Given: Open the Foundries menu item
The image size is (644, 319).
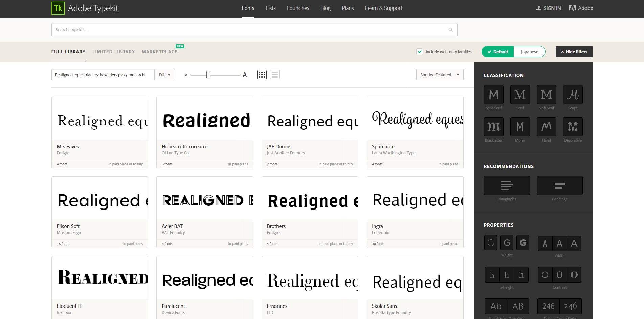Looking at the screenshot, I should (x=298, y=8).
